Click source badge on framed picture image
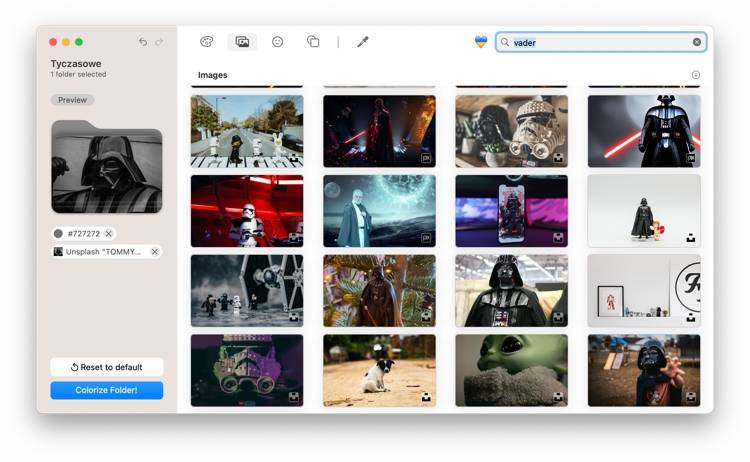 tap(690, 317)
